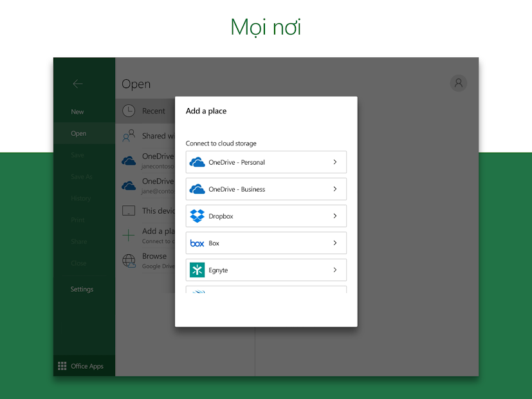The image size is (532, 399).
Task: Click the This Device icon
Action: tap(129, 210)
